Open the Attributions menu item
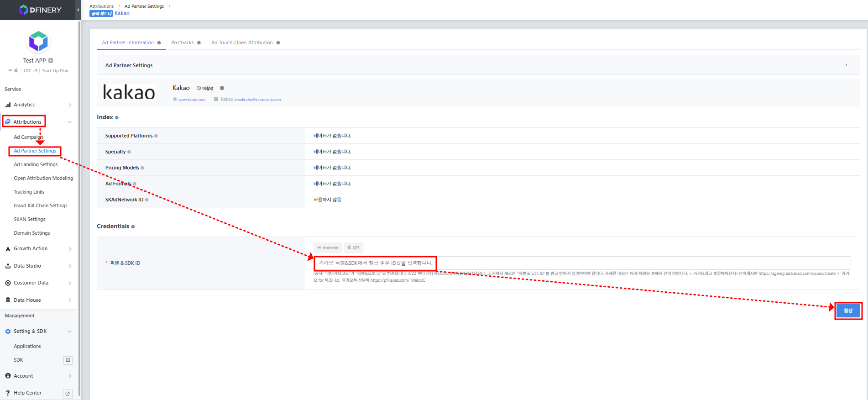This screenshot has width=868, height=400. pos(27,122)
